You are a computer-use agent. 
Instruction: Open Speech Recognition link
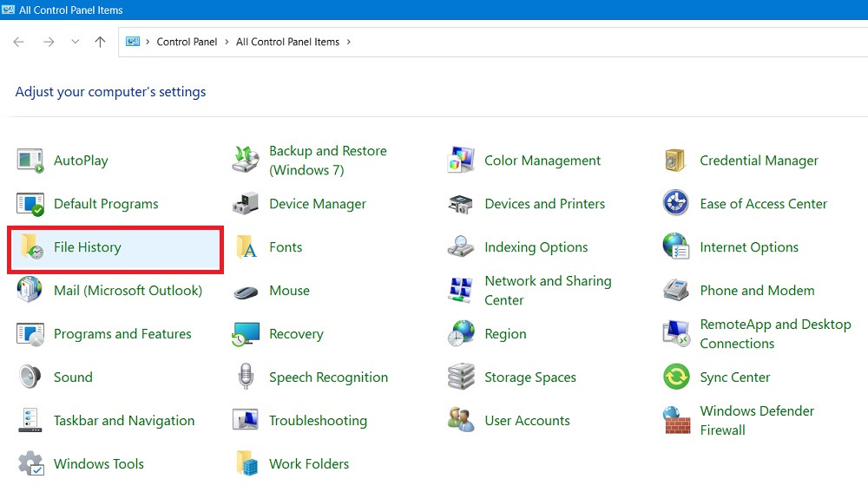328,377
